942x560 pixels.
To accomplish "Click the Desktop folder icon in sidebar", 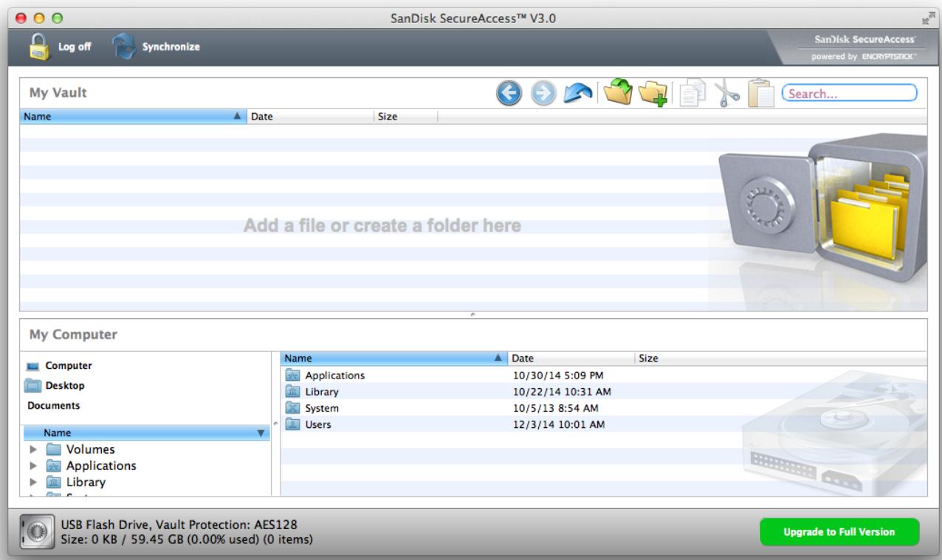I will [x=33, y=385].
